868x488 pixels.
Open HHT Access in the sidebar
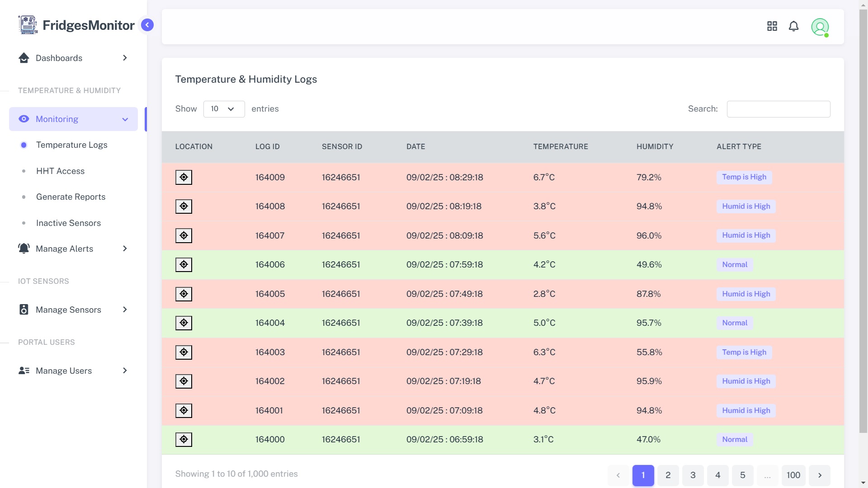[x=60, y=171]
